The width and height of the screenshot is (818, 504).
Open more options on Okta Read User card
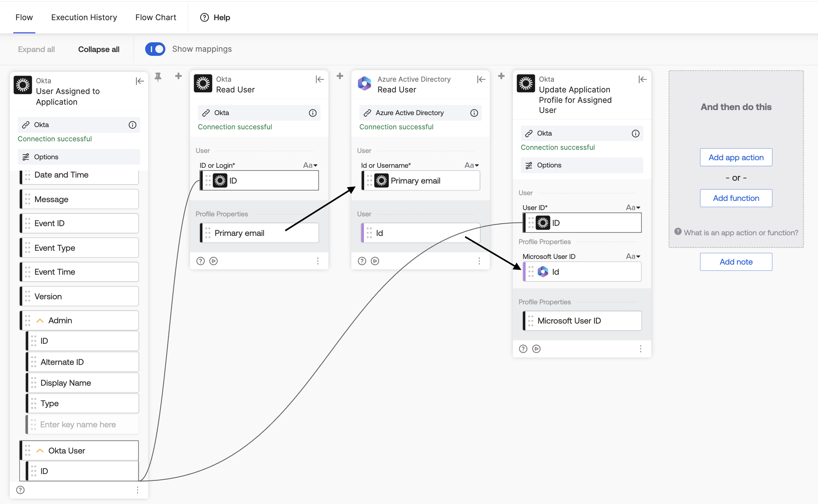click(318, 261)
